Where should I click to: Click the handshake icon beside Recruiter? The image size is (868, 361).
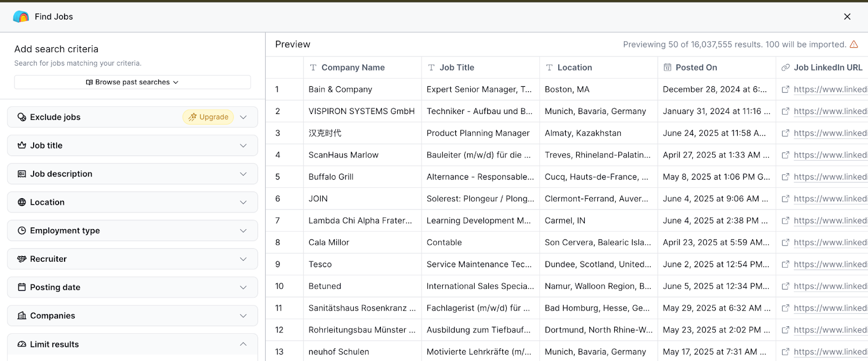[22, 259]
